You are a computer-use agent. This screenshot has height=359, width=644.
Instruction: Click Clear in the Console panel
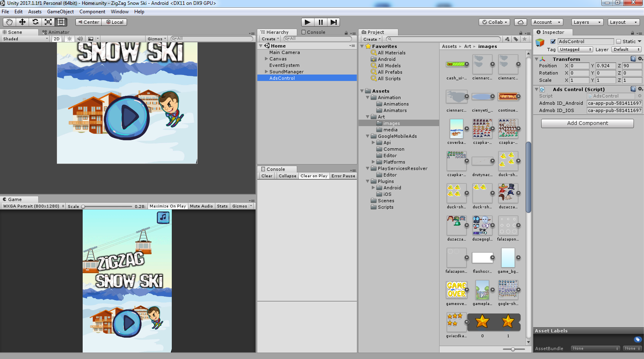[x=267, y=176]
